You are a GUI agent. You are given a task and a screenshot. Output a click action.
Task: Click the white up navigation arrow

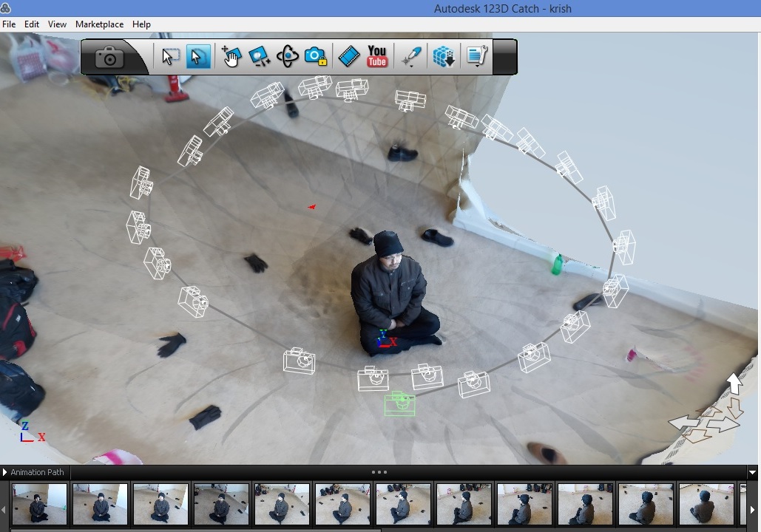click(x=734, y=383)
